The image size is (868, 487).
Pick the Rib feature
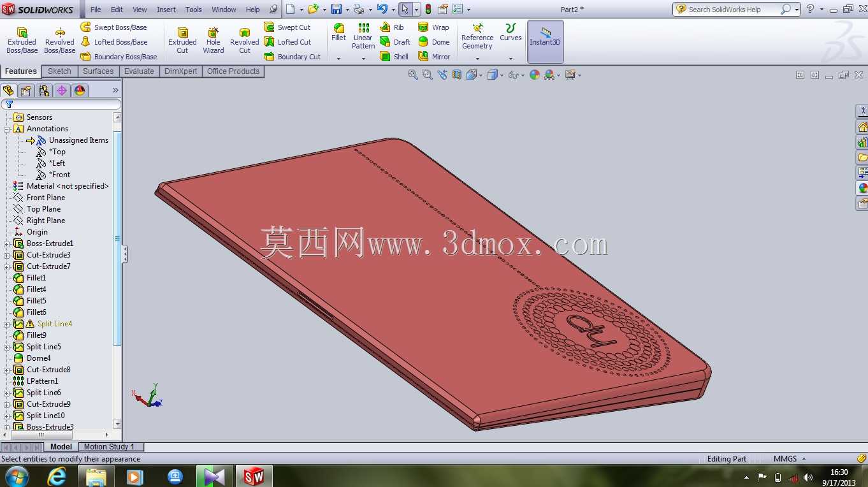(392, 27)
